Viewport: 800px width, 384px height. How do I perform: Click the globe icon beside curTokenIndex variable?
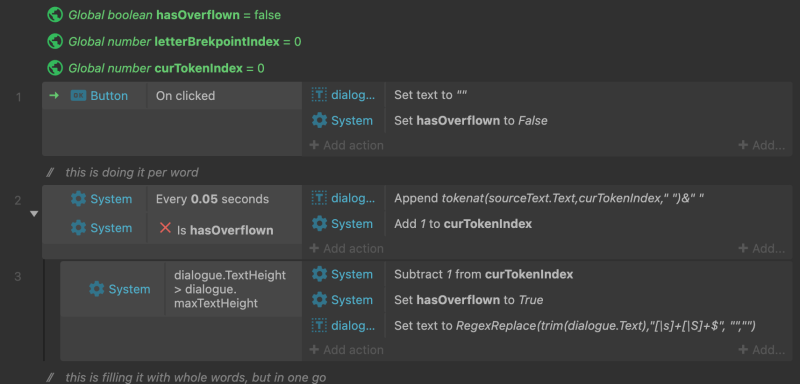pos(55,68)
